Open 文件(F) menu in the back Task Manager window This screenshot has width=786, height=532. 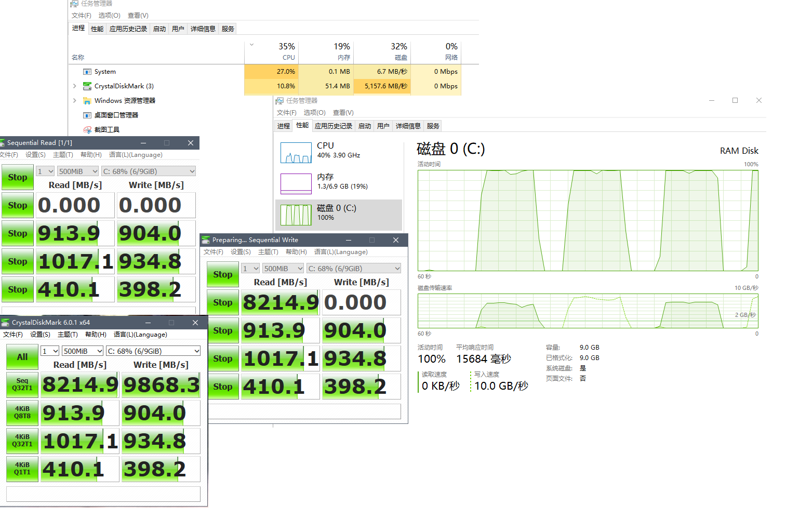pos(82,16)
